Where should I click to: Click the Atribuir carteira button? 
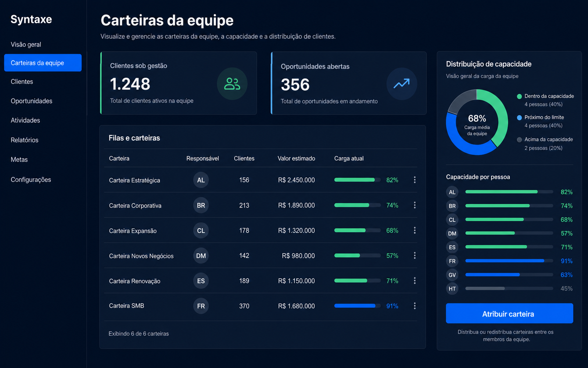click(x=509, y=314)
